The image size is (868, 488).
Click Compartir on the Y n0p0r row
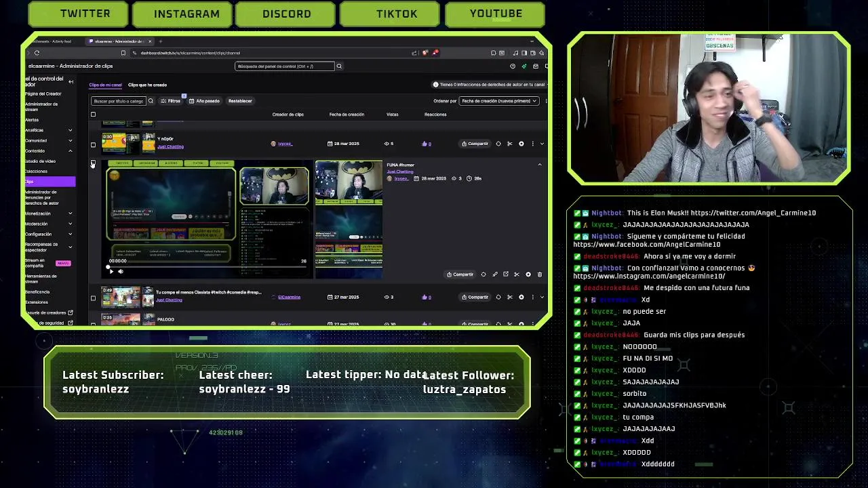[x=475, y=144]
